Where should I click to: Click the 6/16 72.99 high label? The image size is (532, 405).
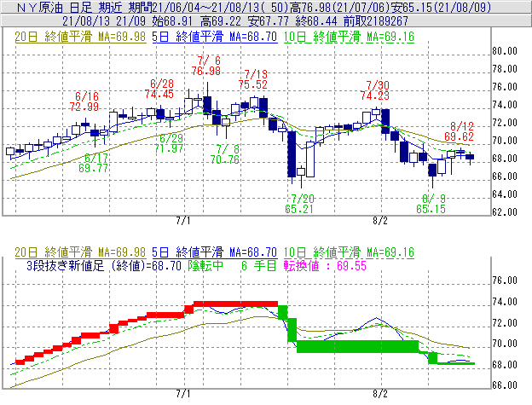pos(84,101)
